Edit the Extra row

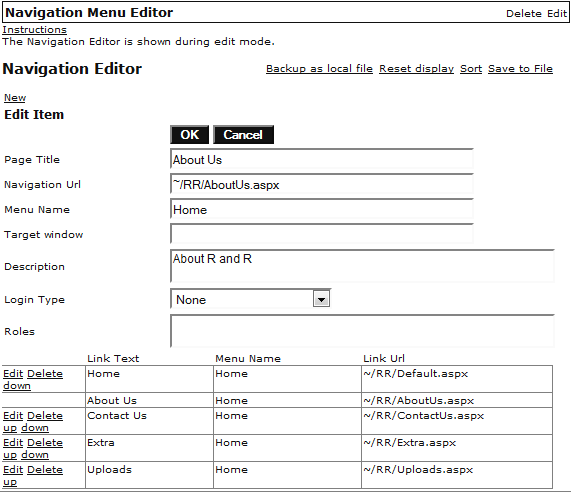pos(13,442)
